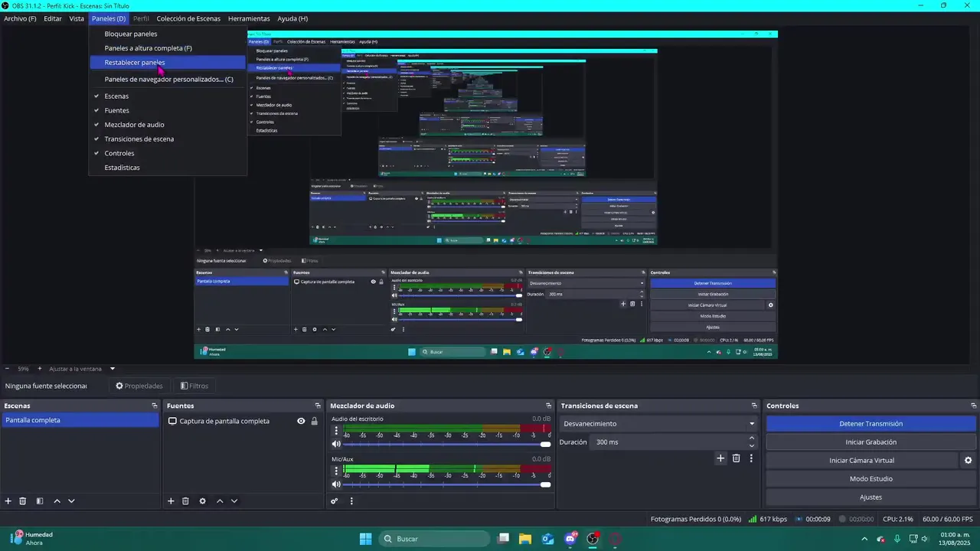Decrease transition duration with down arrow
Viewport: 980px width, 551px height.
(x=752, y=445)
